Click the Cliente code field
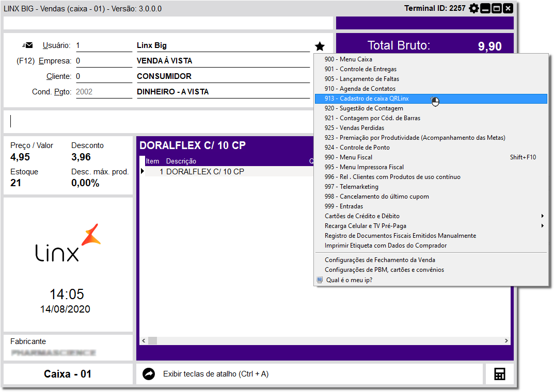 tap(104, 76)
